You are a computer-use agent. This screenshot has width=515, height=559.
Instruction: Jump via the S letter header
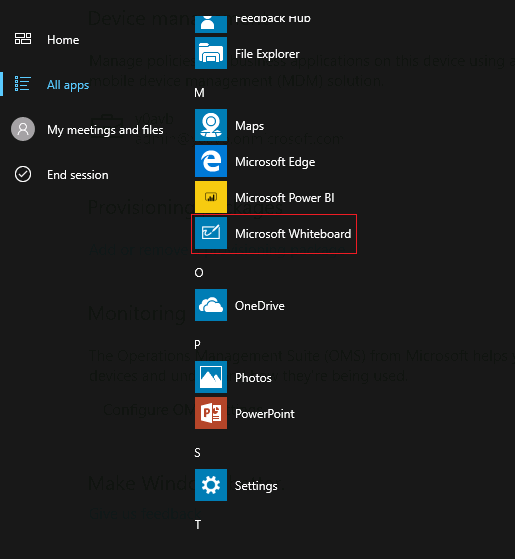(197, 453)
